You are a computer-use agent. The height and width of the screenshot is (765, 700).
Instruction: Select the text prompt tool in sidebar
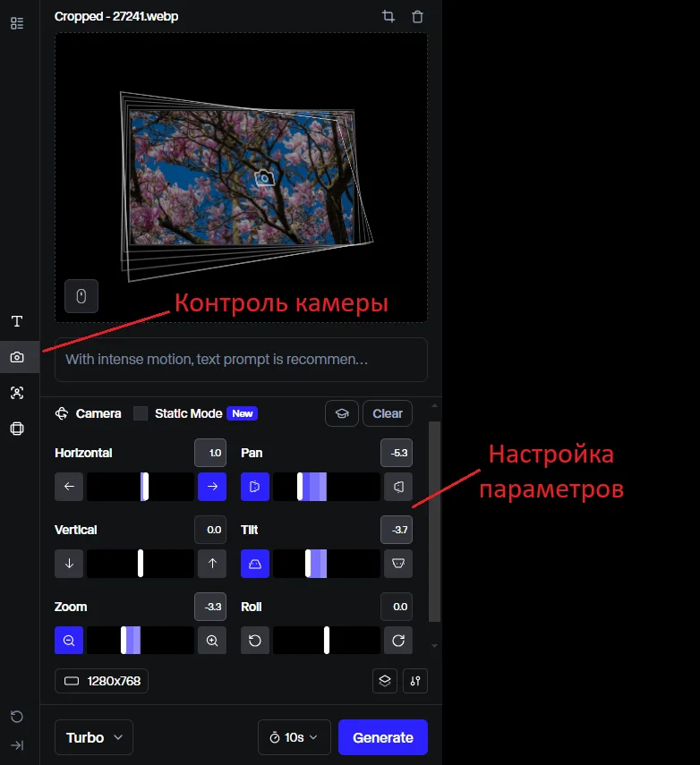click(17, 321)
